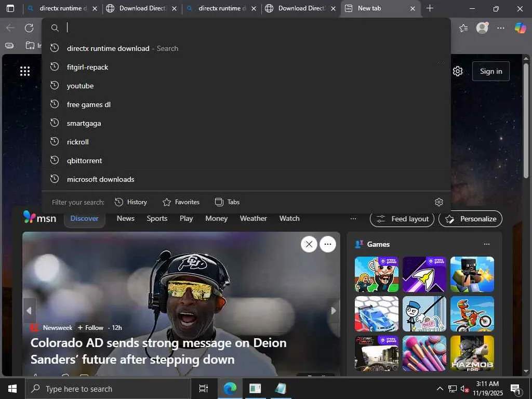The image size is (532, 399).
Task: Dismiss the Colorado AD news card
Action: 309,244
